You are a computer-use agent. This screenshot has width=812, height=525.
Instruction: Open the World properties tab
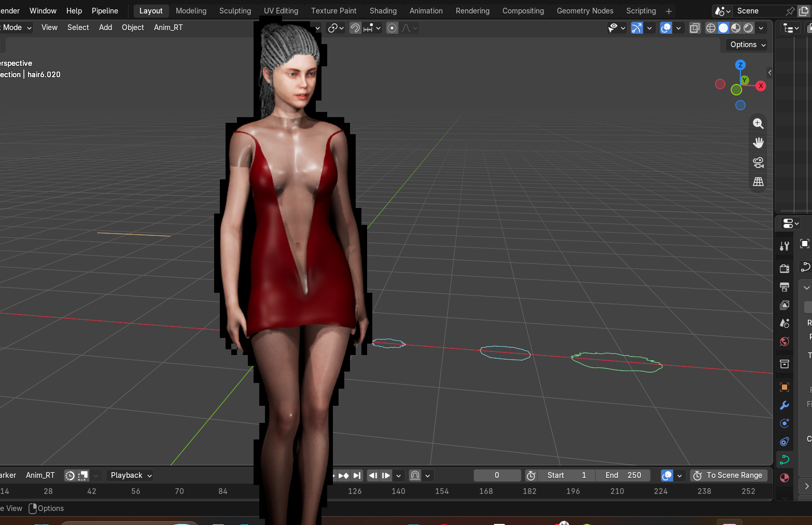pos(785,342)
